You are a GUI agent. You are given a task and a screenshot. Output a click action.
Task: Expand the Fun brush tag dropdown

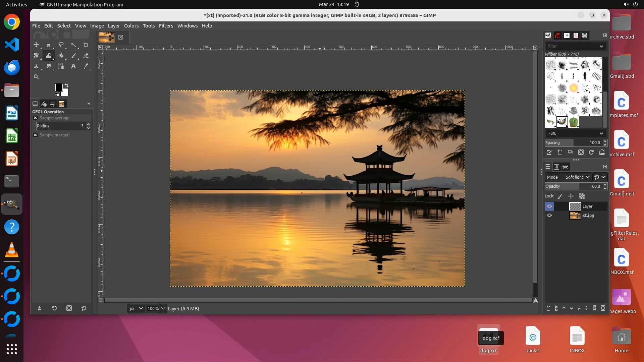click(x=601, y=133)
